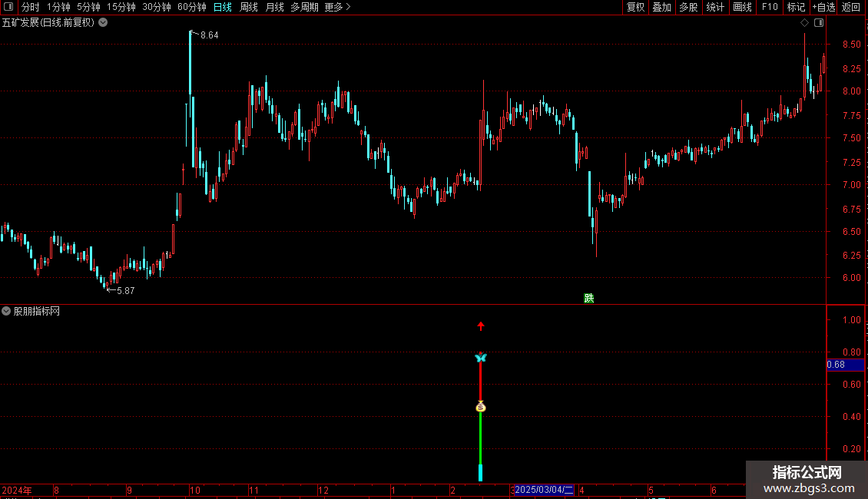Viewport: 868px width, 499px height.
Task: Open the 多股 multi-stock view
Action: (x=688, y=7)
